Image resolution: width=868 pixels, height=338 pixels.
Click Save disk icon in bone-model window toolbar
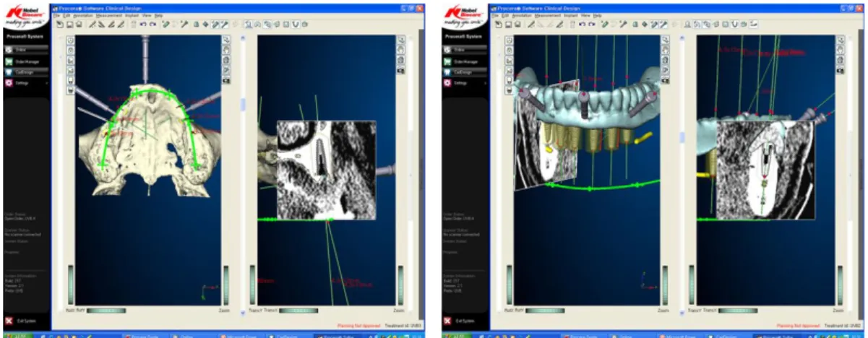tap(69, 24)
